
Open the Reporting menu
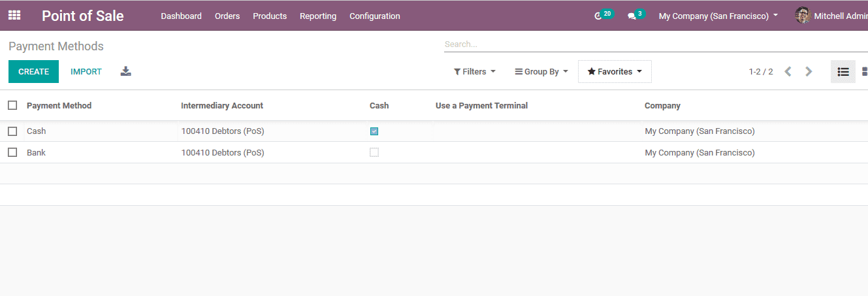(x=318, y=16)
